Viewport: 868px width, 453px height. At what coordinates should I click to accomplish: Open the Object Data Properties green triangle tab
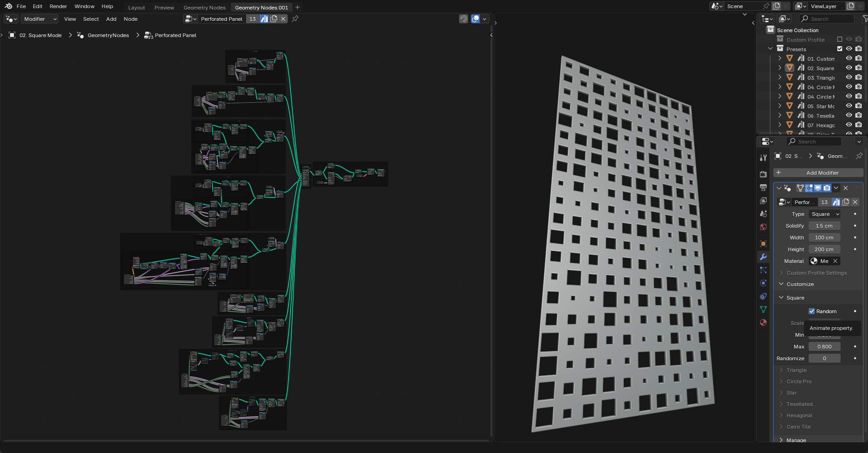[x=764, y=309]
